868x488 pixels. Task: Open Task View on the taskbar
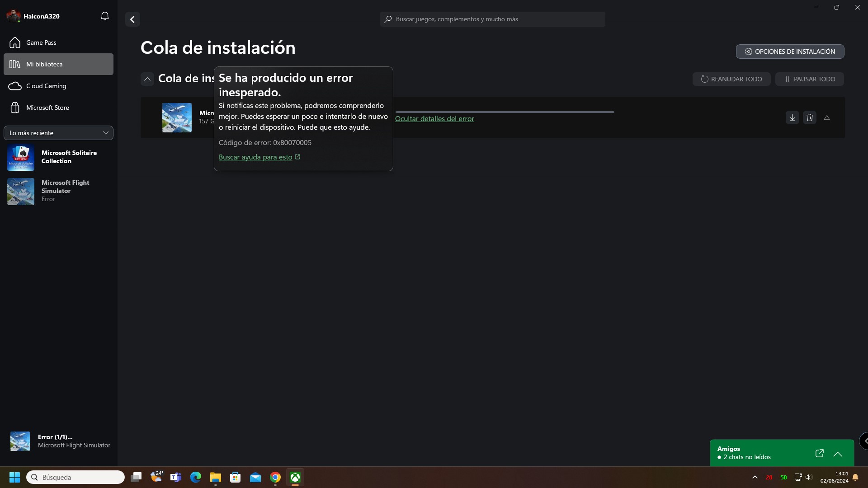coord(136,477)
